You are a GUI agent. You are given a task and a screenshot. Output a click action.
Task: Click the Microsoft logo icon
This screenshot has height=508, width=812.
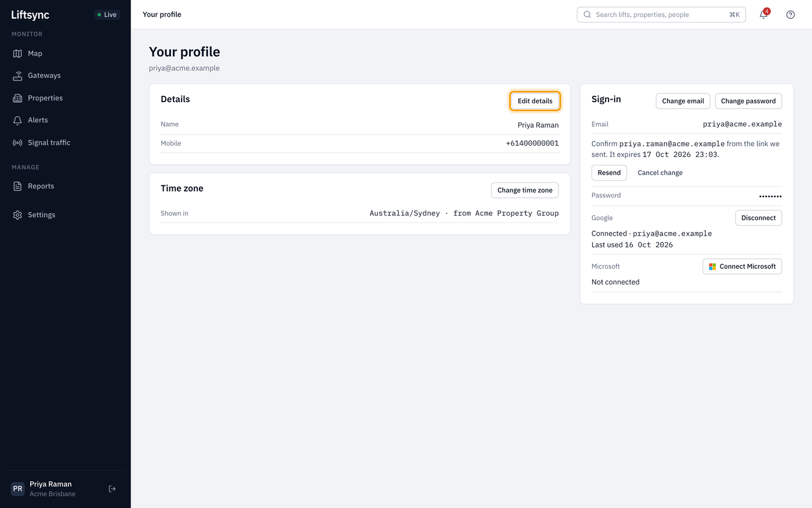(x=712, y=266)
